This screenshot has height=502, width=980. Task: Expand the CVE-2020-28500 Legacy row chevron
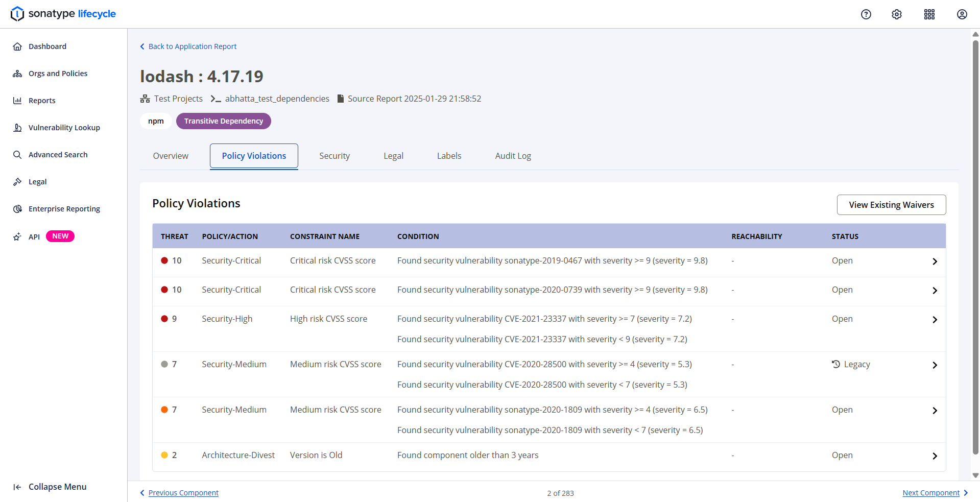tap(935, 365)
